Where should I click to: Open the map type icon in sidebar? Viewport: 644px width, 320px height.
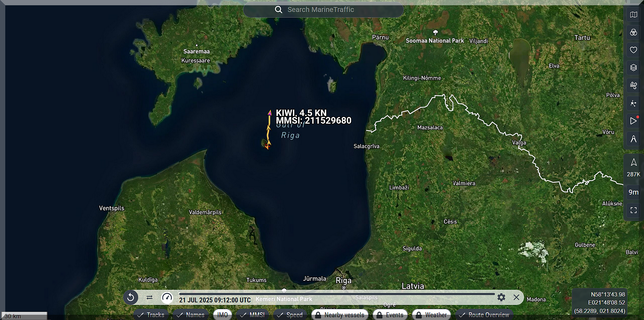click(633, 15)
